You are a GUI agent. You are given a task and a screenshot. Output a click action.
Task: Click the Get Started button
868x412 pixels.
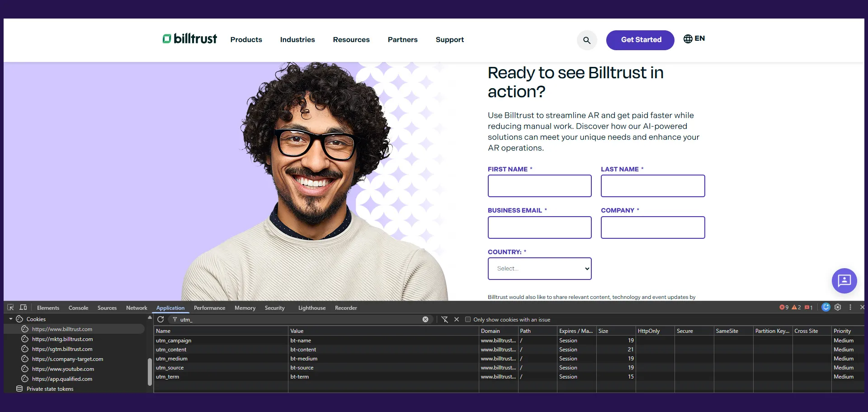click(x=640, y=40)
